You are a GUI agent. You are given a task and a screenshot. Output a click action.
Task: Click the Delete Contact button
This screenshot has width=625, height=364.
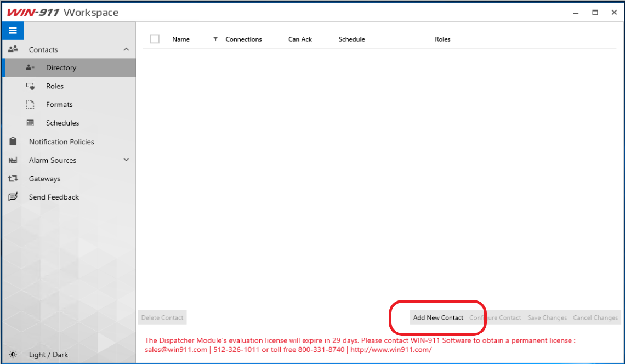click(162, 318)
